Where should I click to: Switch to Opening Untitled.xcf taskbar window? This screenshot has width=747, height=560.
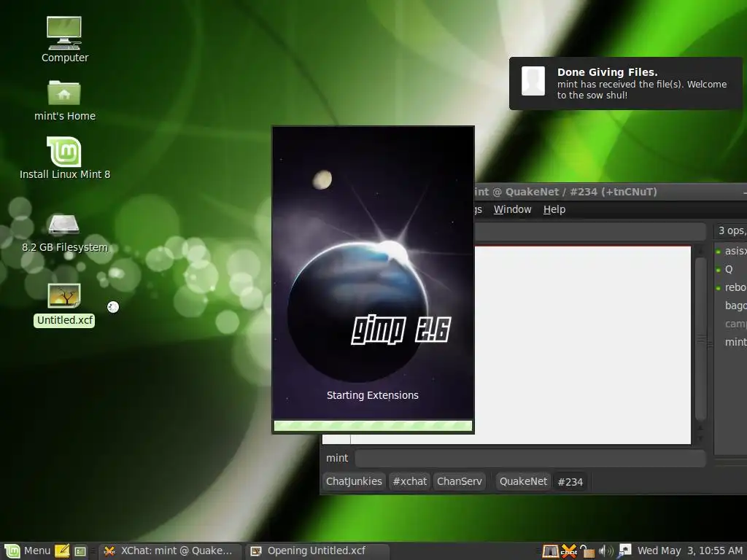point(317,551)
